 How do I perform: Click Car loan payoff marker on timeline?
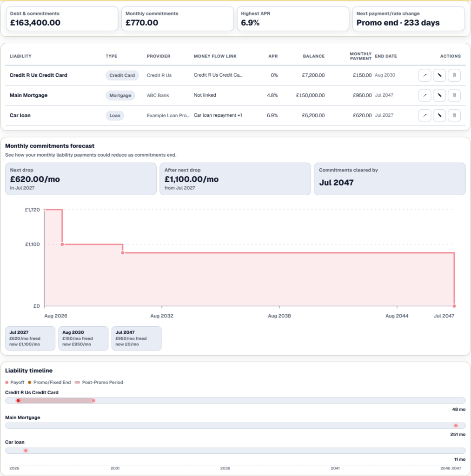(26, 450)
